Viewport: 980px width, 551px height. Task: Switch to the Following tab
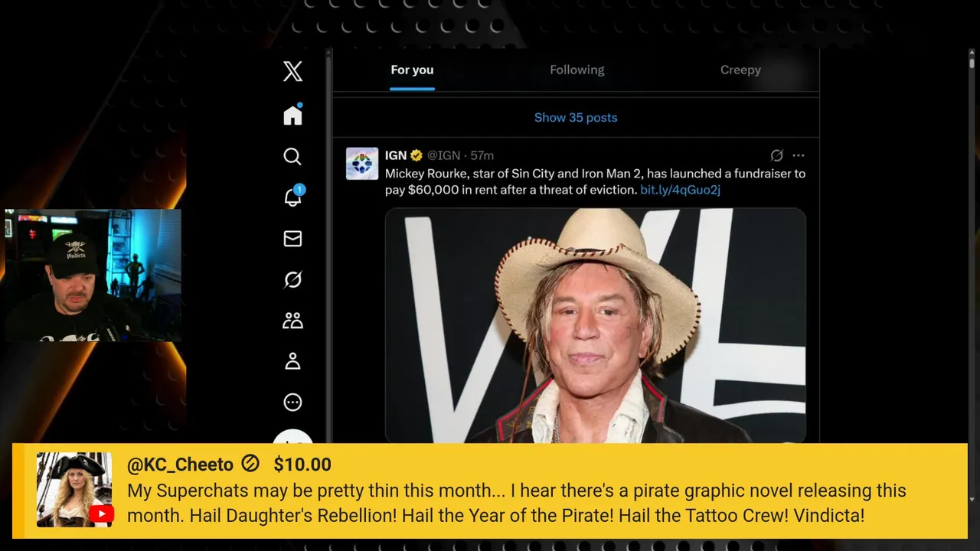pos(577,70)
